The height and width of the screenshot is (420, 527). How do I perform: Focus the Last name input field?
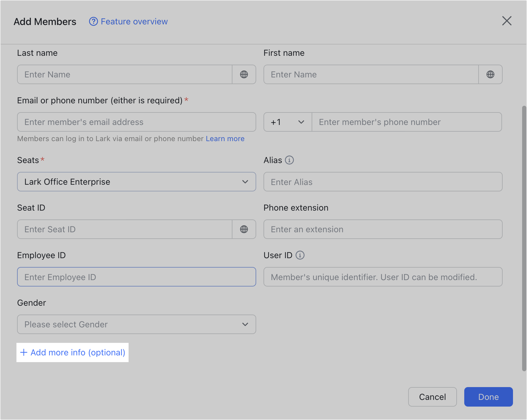point(125,74)
